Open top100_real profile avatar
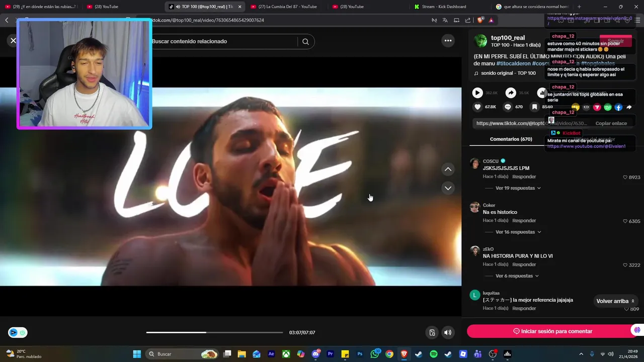 click(480, 41)
